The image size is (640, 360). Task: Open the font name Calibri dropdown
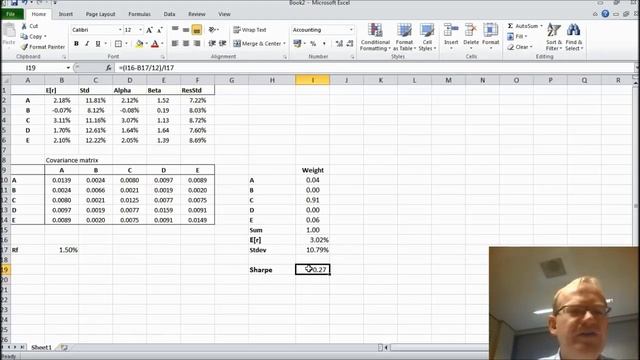click(120, 30)
